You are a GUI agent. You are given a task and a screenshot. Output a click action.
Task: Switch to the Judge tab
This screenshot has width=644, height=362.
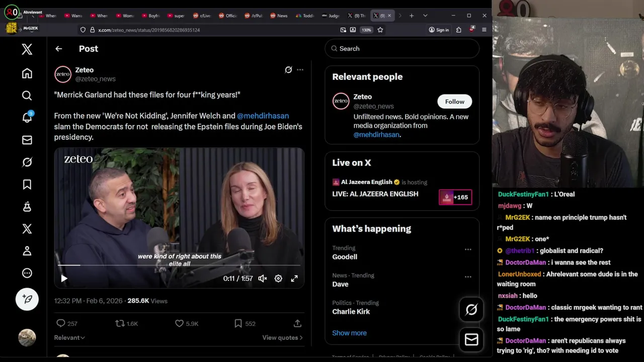point(331,16)
